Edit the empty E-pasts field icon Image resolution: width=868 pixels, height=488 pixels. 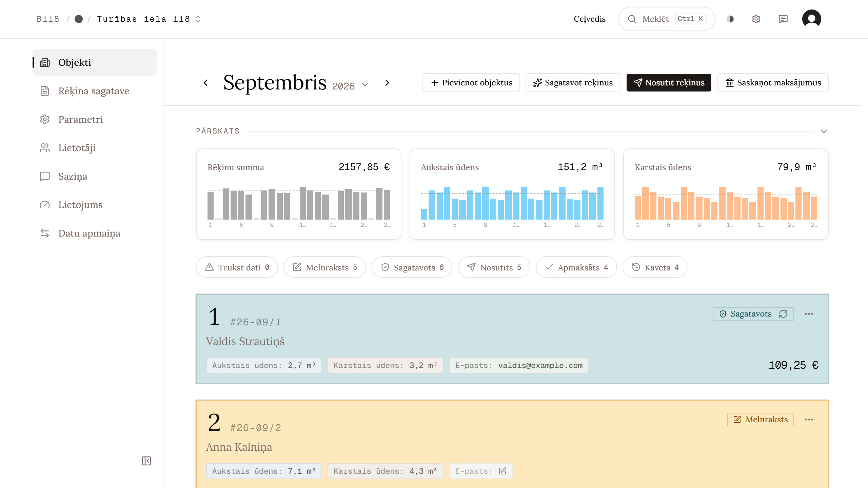[x=502, y=471]
